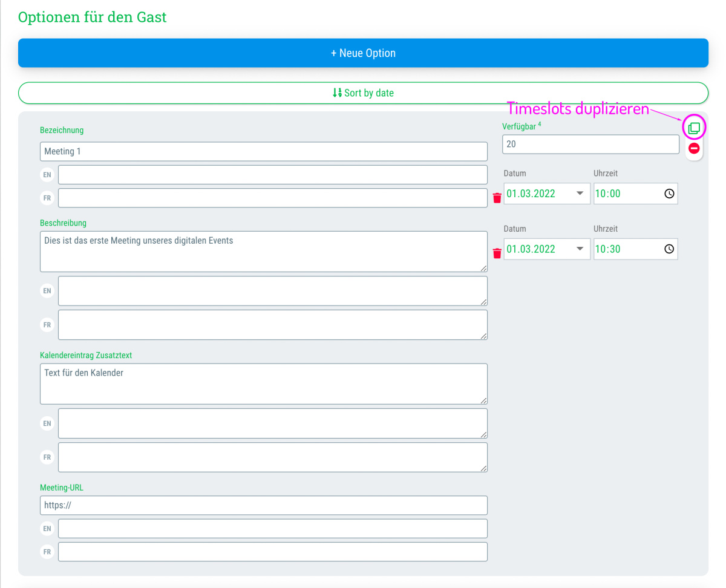Click the Bezeichnung field containing Meeting 1

click(264, 151)
